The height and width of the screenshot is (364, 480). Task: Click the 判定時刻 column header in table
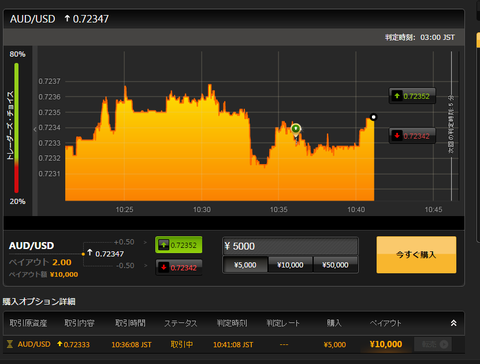(232, 323)
